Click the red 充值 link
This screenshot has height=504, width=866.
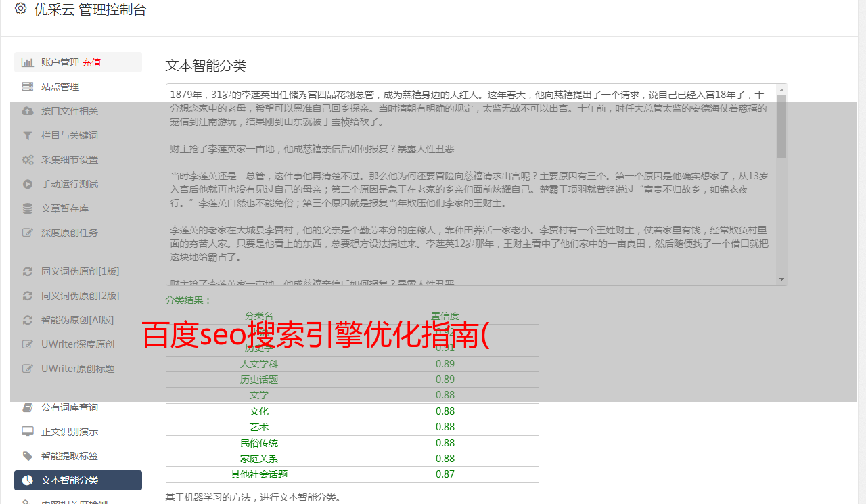92,62
